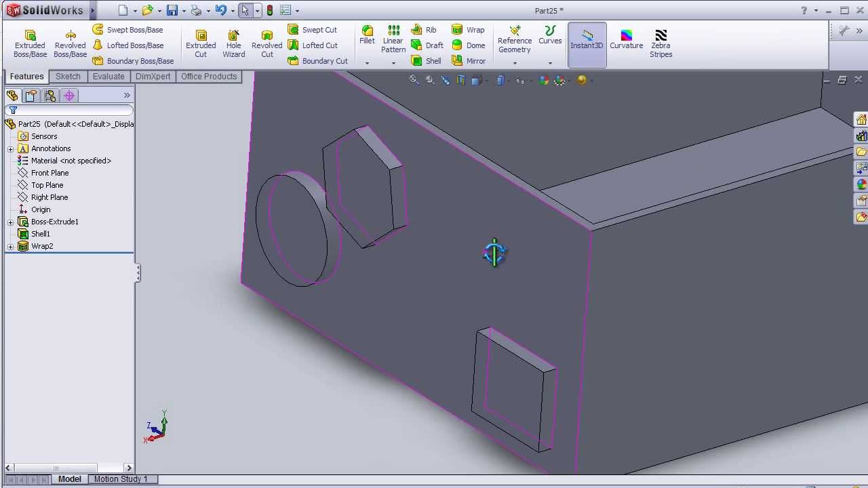Image resolution: width=868 pixels, height=488 pixels.
Task: Click the Draft tool
Action: tap(427, 45)
